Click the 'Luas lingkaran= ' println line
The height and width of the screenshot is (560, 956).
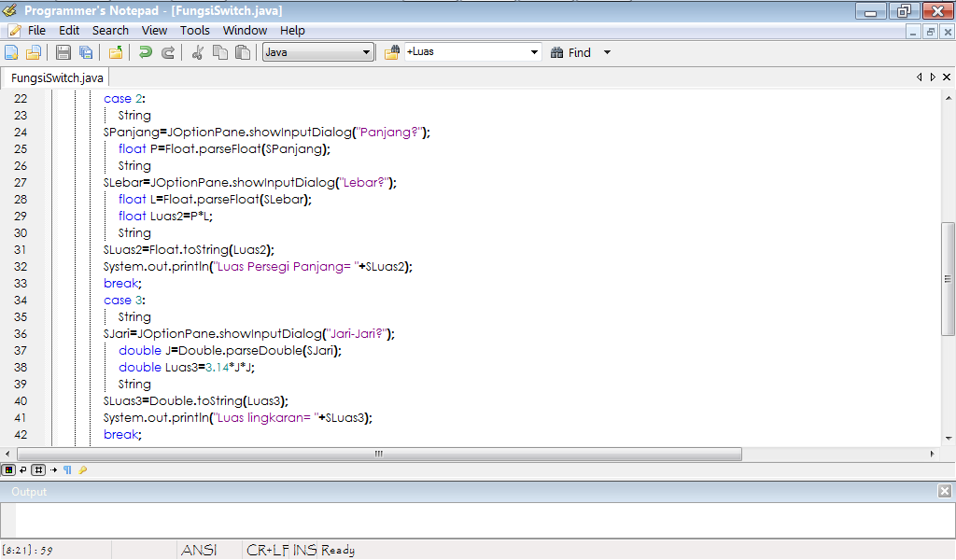pyautogui.click(x=238, y=418)
